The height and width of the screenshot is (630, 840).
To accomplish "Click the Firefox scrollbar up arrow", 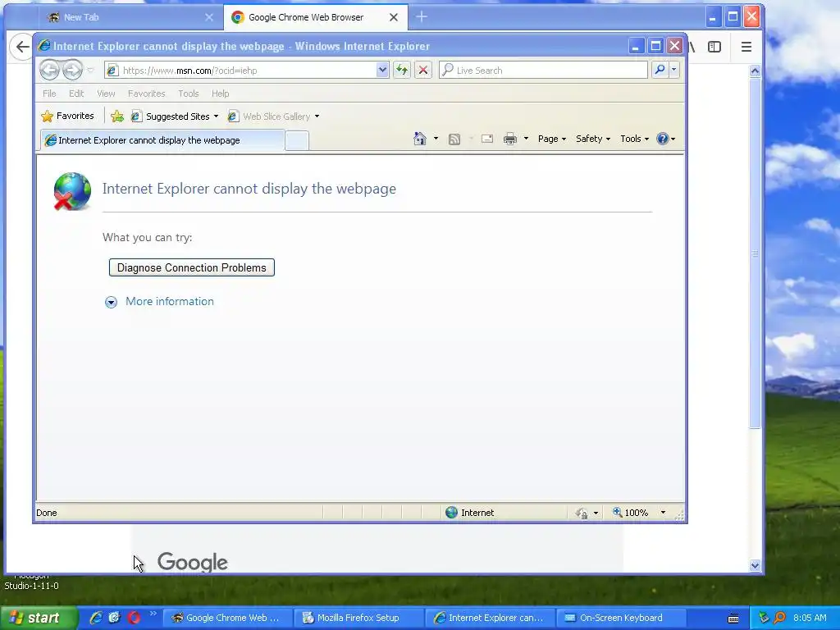I will 755,71.
